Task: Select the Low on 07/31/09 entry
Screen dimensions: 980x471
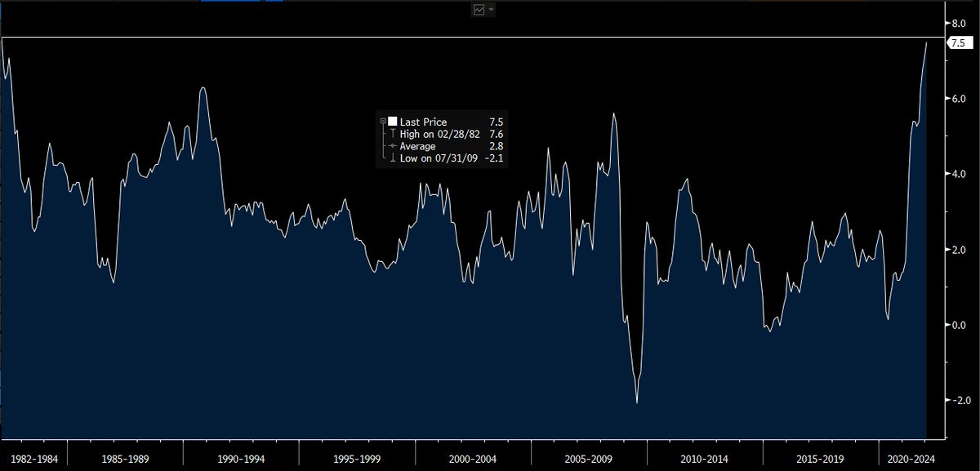Action: tap(439, 158)
